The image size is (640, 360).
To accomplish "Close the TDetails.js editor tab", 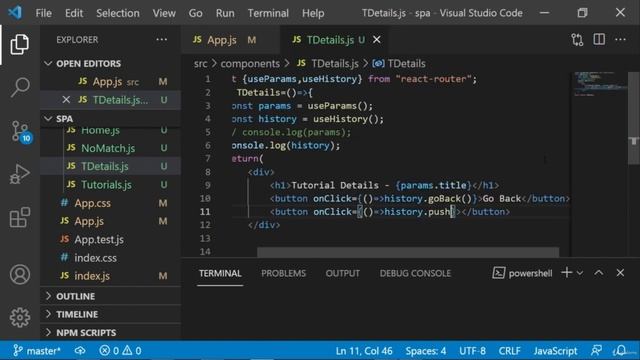I will pyautogui.click(x=377, y=40).
